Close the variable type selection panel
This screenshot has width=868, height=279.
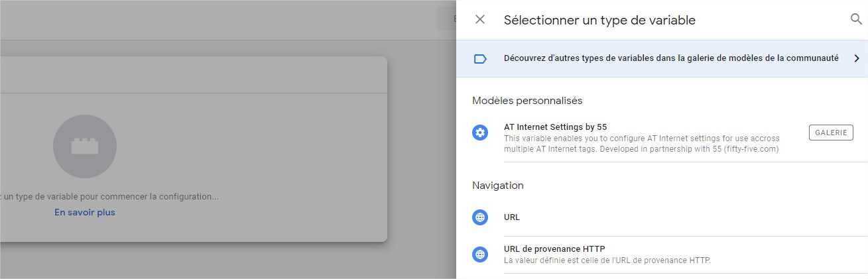(480, 20)
